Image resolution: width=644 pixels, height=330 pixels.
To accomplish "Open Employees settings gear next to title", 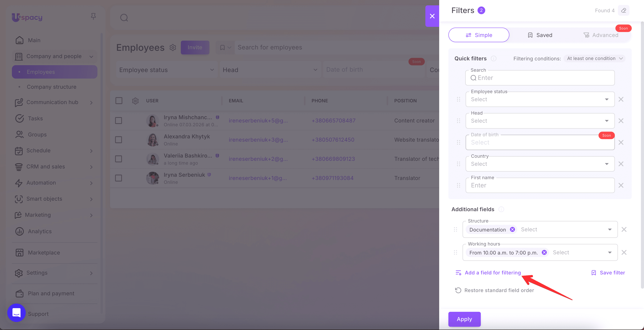I will (x=173, y=48).
